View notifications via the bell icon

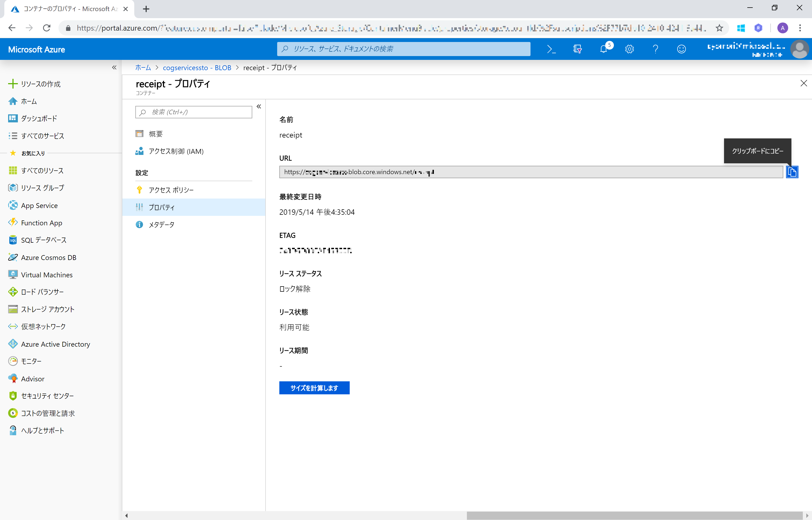point(604,50)
